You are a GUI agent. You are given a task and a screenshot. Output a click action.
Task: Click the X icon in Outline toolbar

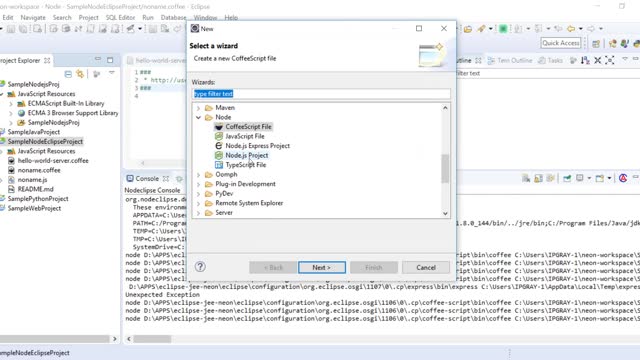[598, 60]
